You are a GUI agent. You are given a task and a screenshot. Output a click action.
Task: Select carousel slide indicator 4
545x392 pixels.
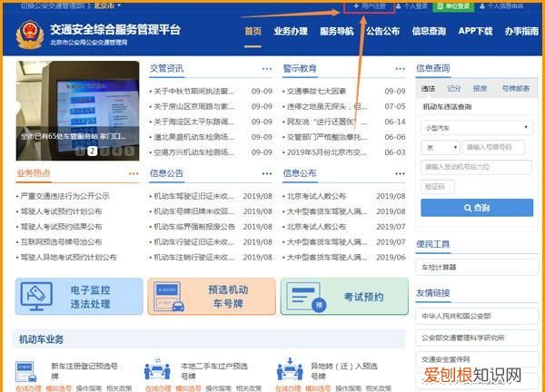[x=117, y=151]
